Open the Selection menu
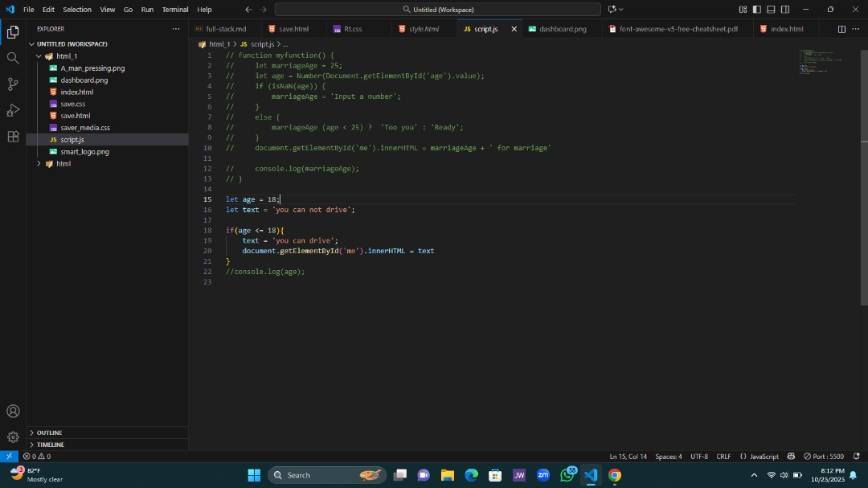 (x=77, y=10)
